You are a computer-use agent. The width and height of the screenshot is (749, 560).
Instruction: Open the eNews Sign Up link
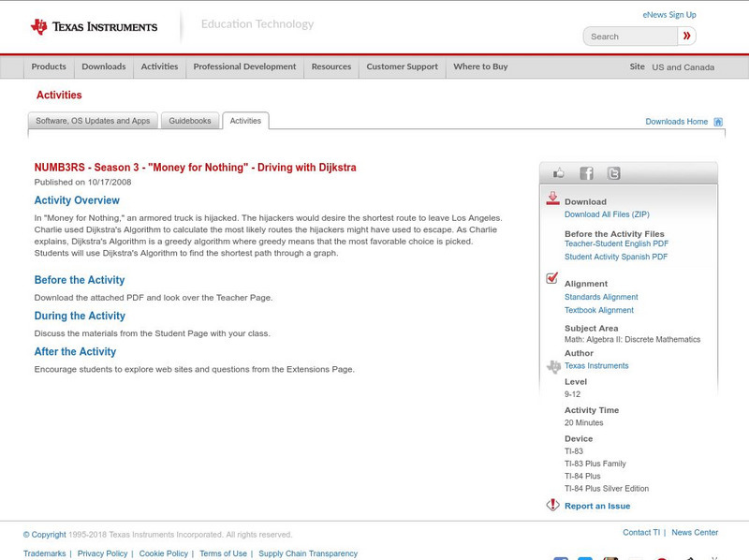coord(668,15)
